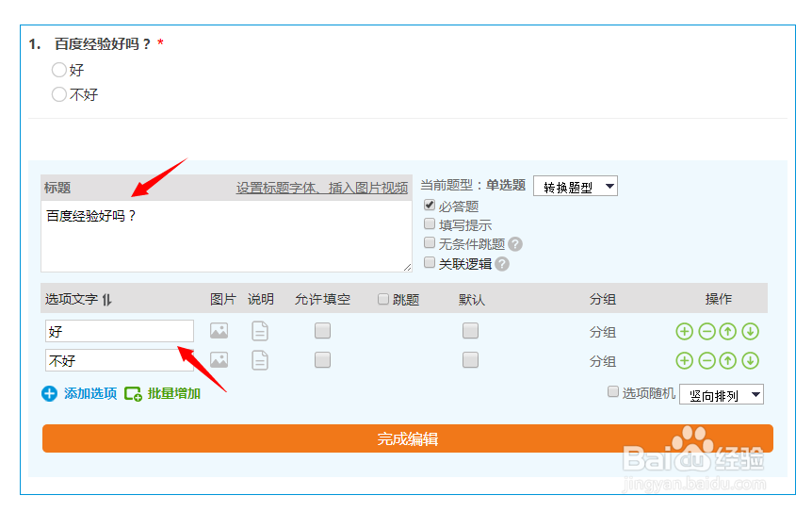Click the 分组 link in the 好 row
This screenshot has height=512, width=812.
point(603,332)
